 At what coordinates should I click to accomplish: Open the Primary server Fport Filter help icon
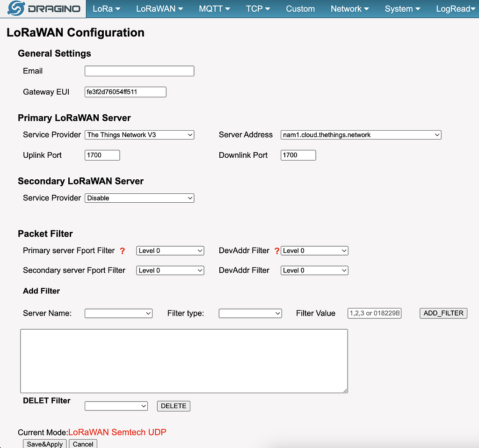[122, 251]
